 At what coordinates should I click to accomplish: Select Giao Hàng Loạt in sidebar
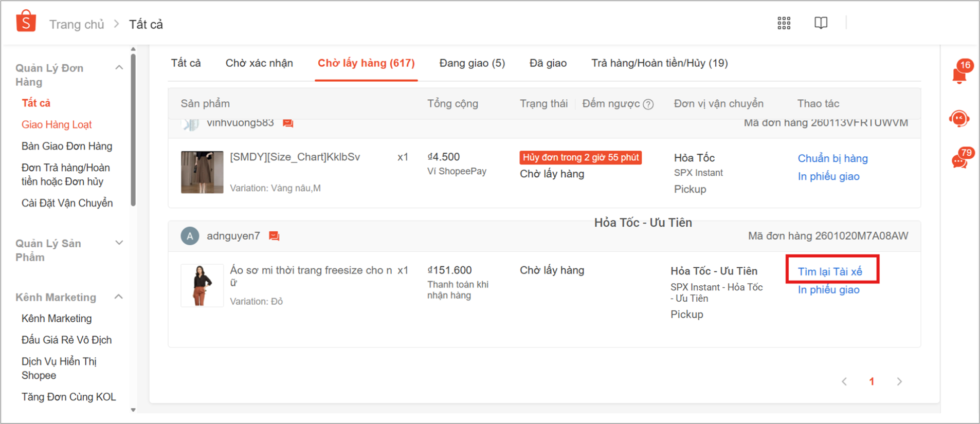57,124
